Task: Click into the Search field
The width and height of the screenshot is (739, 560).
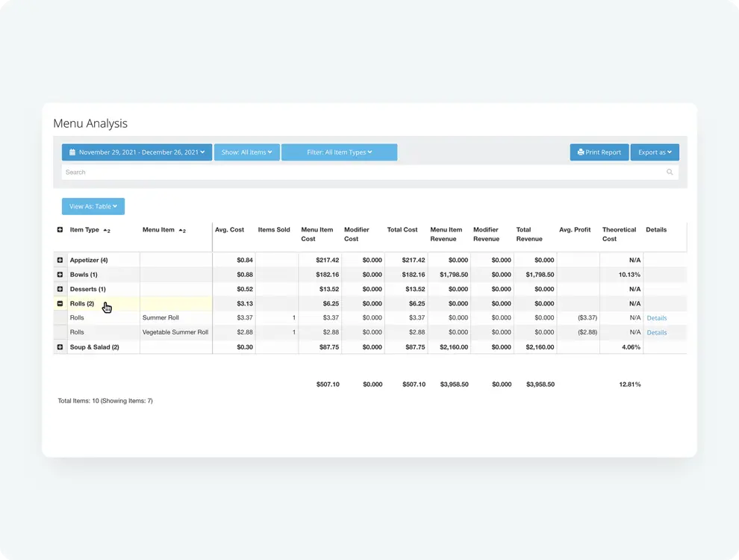Action: (x=358, y=172)
